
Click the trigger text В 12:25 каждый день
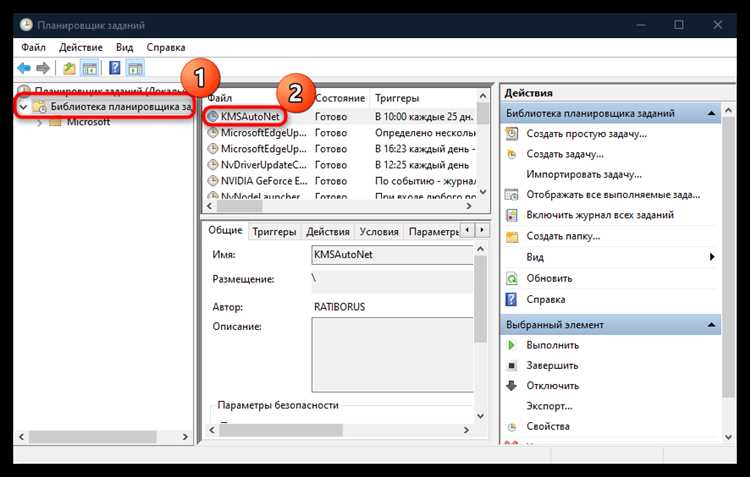point(422,165)
